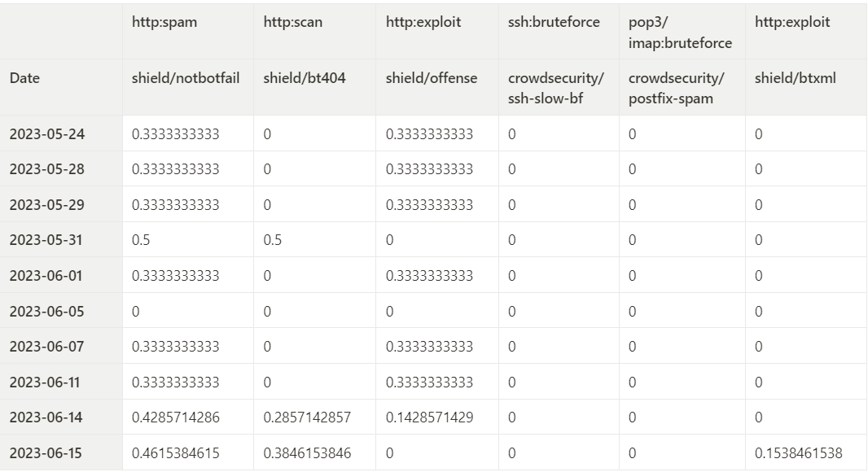The image size is (868, 472).
Task: Select the crowdsecurity/postfix-spam subheader
Action: click(x=677, y=88)
